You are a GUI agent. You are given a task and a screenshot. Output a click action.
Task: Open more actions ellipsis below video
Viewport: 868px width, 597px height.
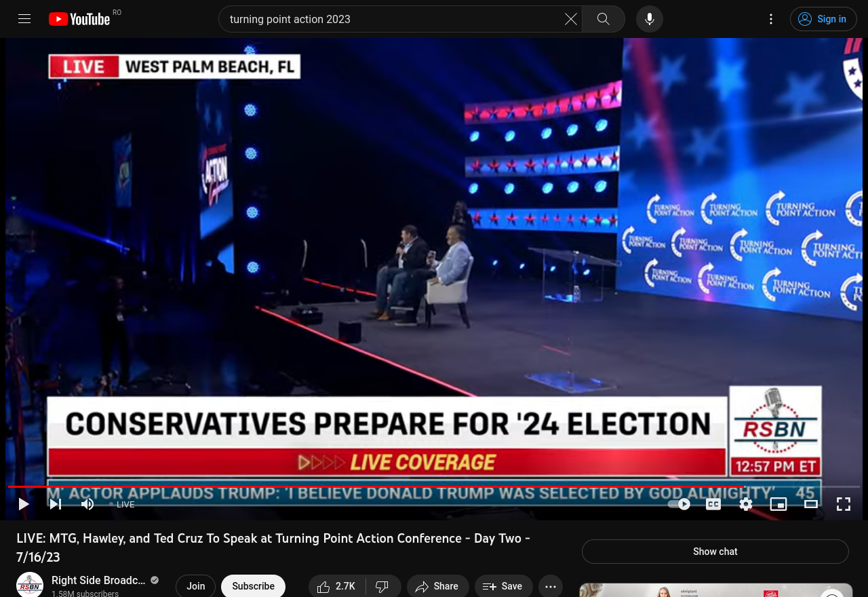[551, 586]
